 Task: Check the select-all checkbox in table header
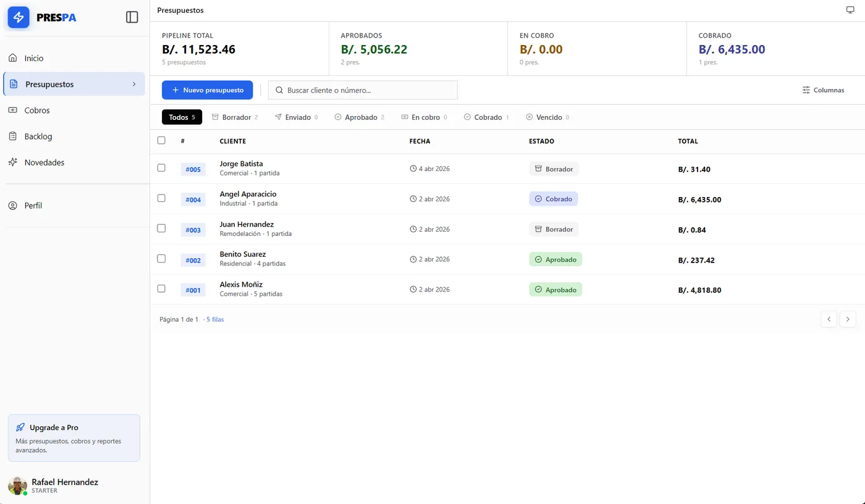click(161, 140)
